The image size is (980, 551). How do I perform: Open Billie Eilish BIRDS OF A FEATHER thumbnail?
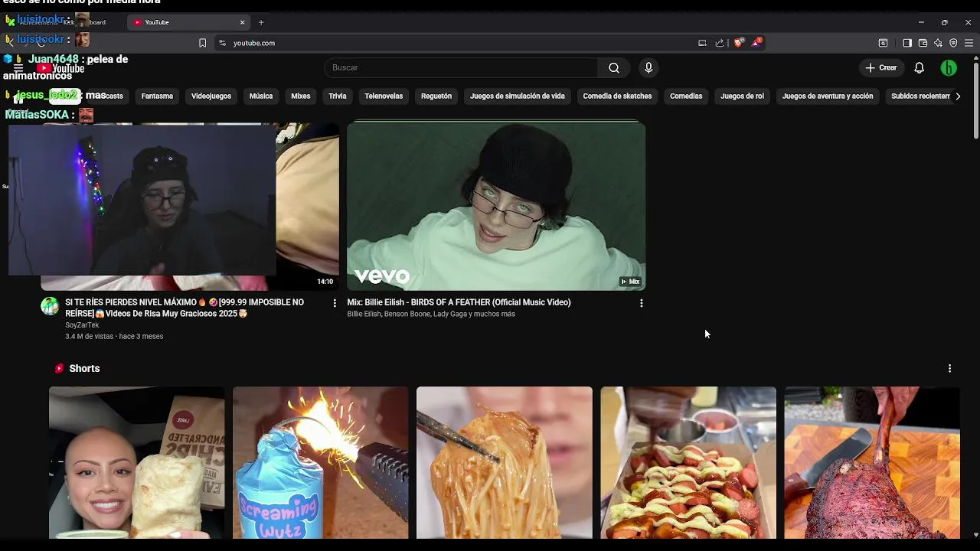[x=496, y=205]
